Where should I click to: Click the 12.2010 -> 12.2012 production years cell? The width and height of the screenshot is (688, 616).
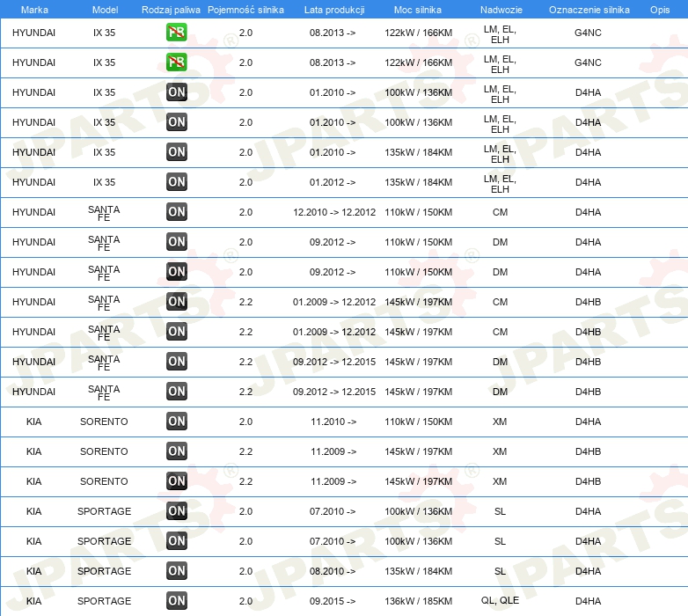click(333, 212)
